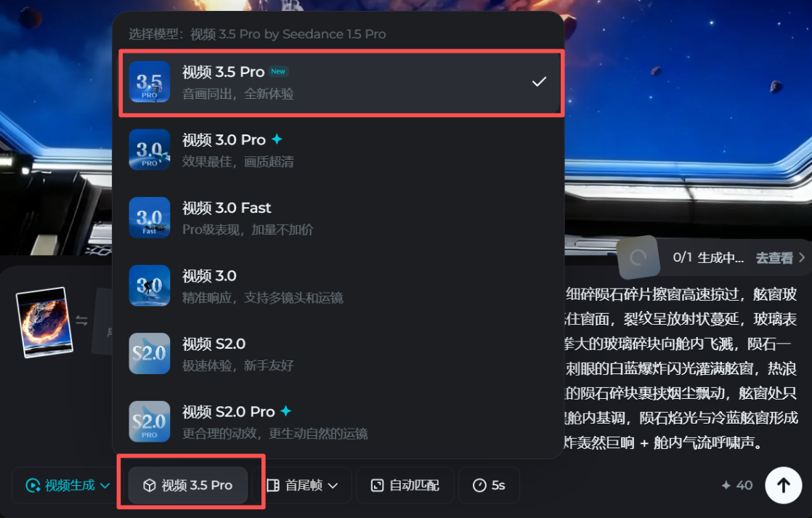Click the S2.0 model icon
Screen dimensions: 812x518
click(x=149, y=353)
